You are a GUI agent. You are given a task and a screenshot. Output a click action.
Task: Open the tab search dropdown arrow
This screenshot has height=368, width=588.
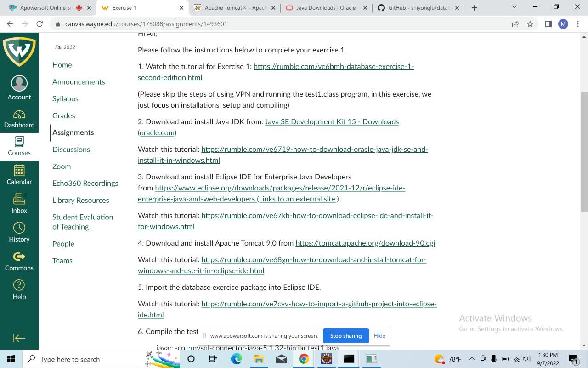[514, 7]
